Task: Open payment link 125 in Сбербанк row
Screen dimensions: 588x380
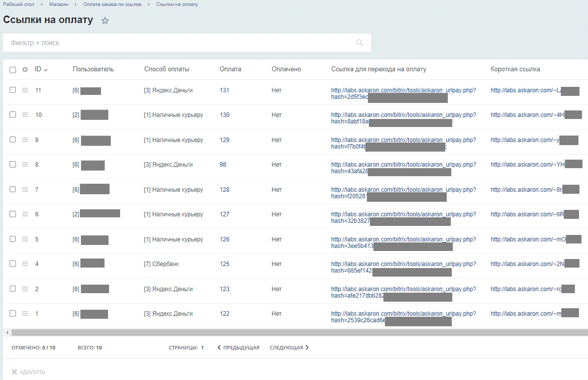Action: 224,264
